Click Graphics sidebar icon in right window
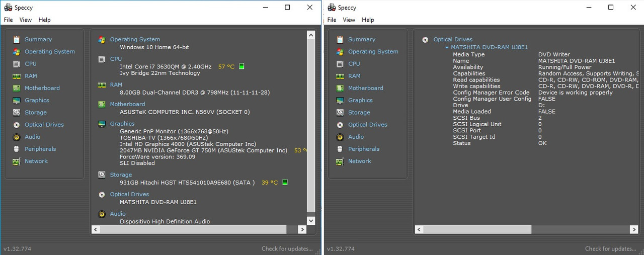Viewport: 644px width, 255px height. [x=340, y=100]
